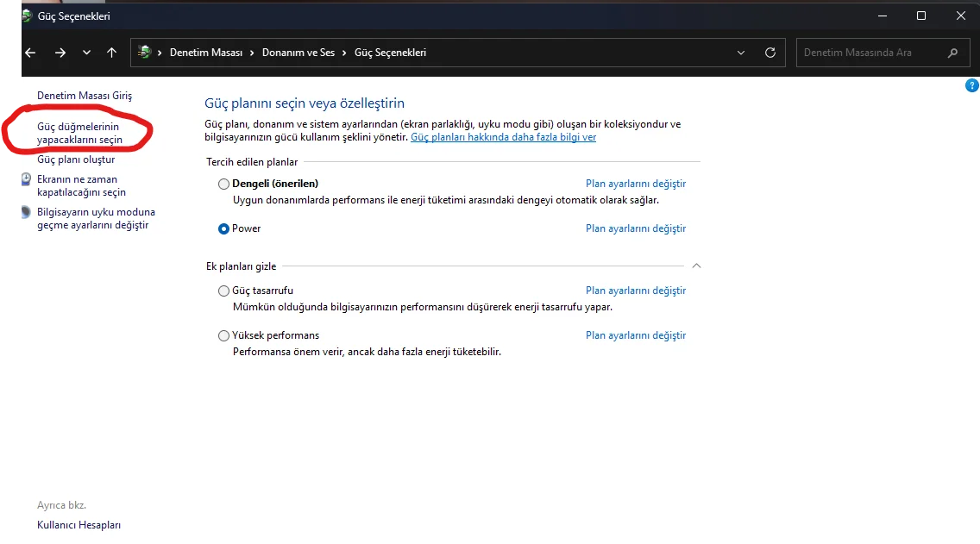Select the Power plan radio button
Viewport: 980px width, 544px height.
click(223, 228)
